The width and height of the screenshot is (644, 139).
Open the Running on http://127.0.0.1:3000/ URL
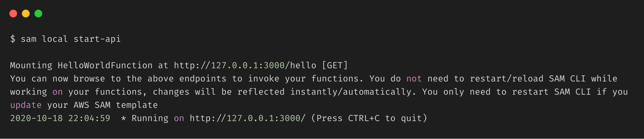point(247,118)
